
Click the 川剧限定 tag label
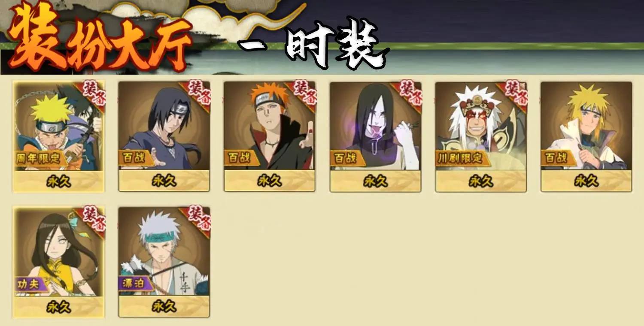(459, 158)
